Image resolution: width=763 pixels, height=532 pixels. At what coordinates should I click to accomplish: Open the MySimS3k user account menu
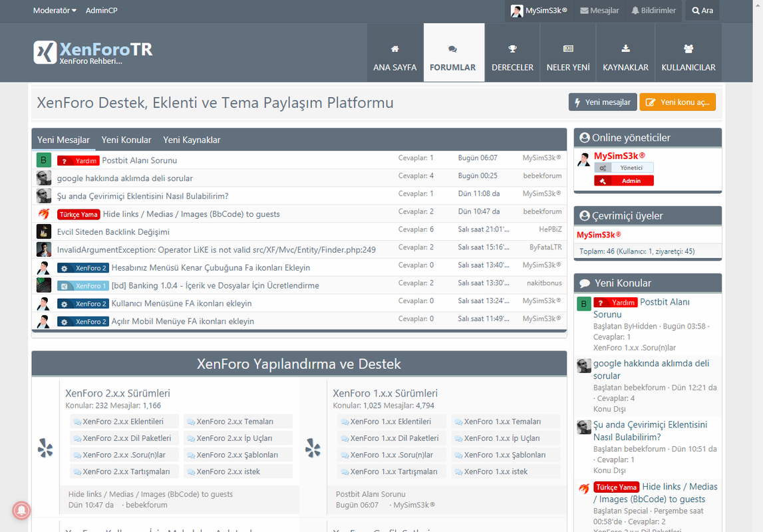tap(539, 11)
